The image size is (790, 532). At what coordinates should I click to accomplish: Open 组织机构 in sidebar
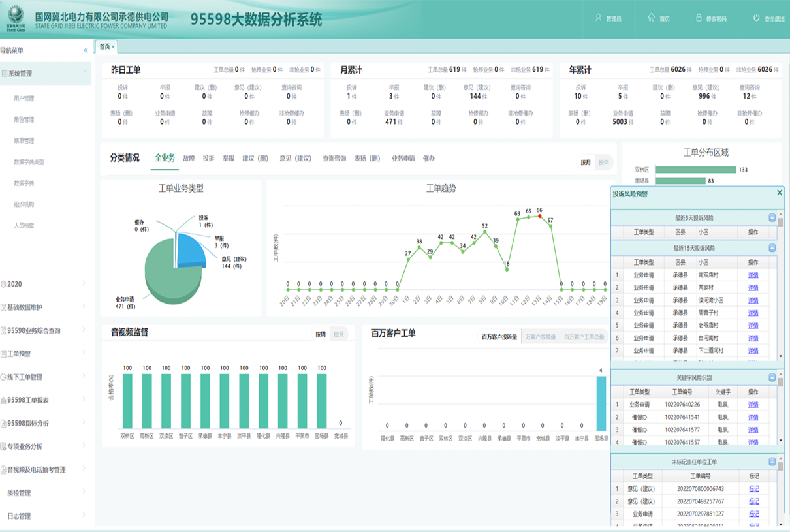click(x=24, y=204)
